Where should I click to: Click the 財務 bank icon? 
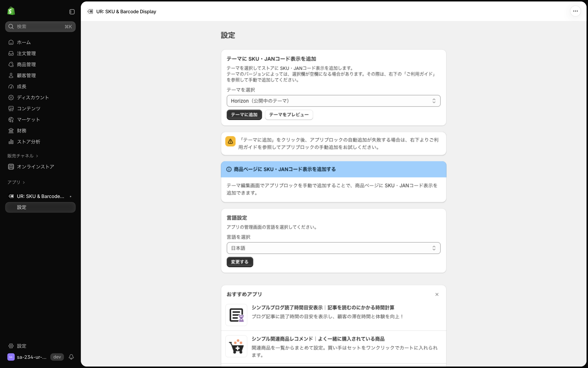11,131
